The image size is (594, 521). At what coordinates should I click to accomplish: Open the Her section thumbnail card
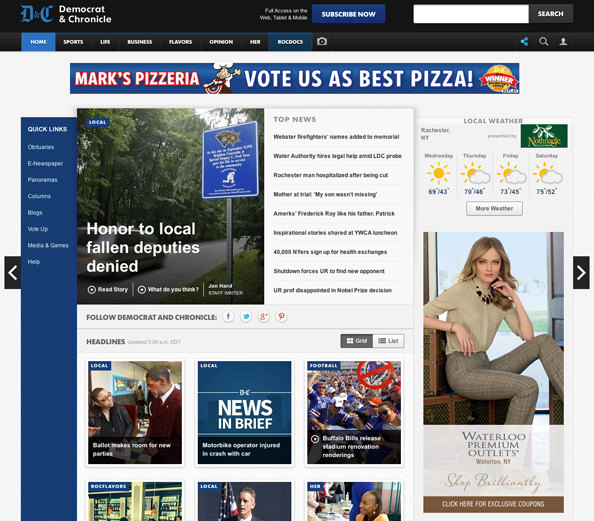pyautogui.click(x=354, y=501)
